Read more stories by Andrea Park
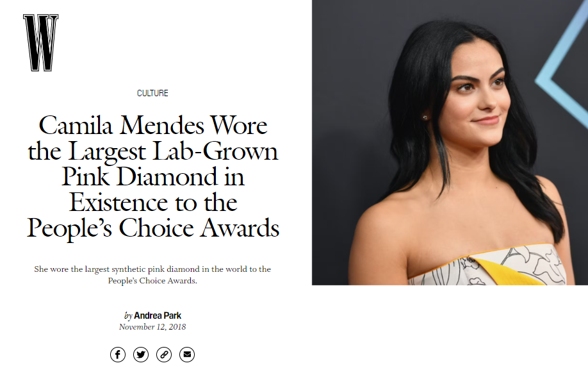Viewport: 588px width, 370px height. pyautogui.click(x=158, y=315)
